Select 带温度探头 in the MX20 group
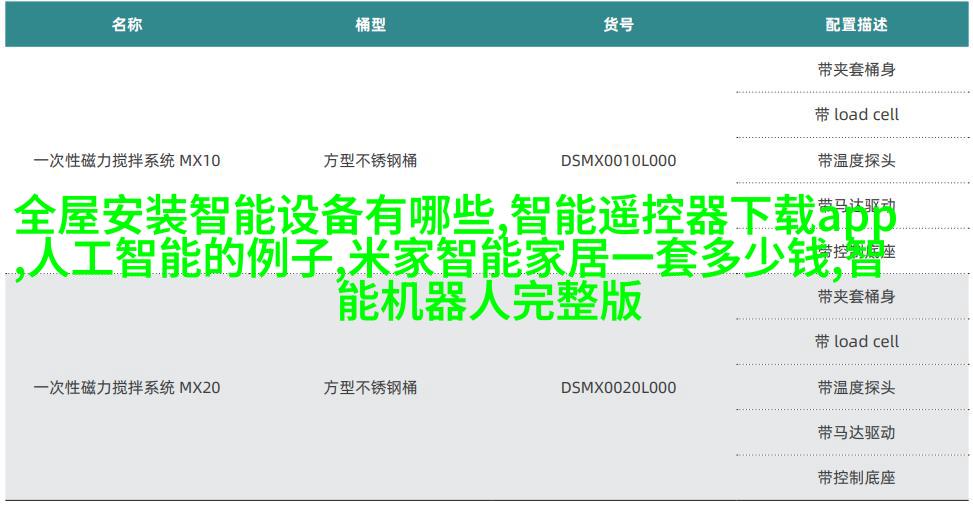973x505 pixels. 856,388
